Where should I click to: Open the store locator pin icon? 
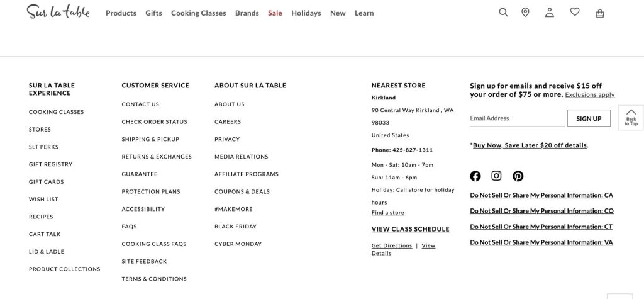(x=525, y=13)
